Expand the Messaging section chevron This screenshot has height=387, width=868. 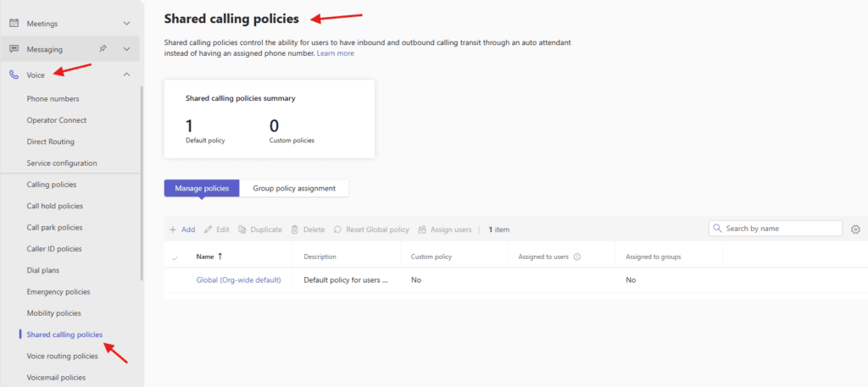pyautogui.click(x=127, y=49)
